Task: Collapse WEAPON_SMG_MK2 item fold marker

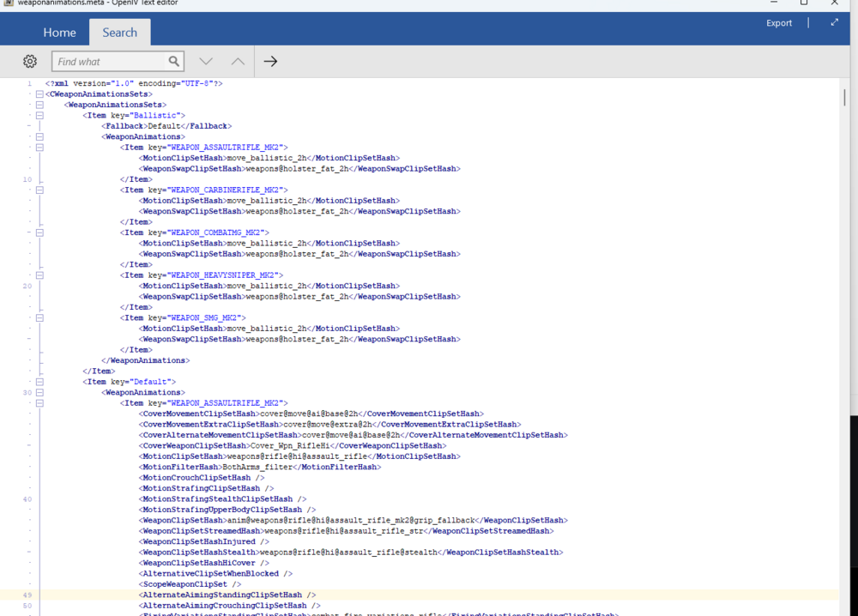Action: (40, 317)
